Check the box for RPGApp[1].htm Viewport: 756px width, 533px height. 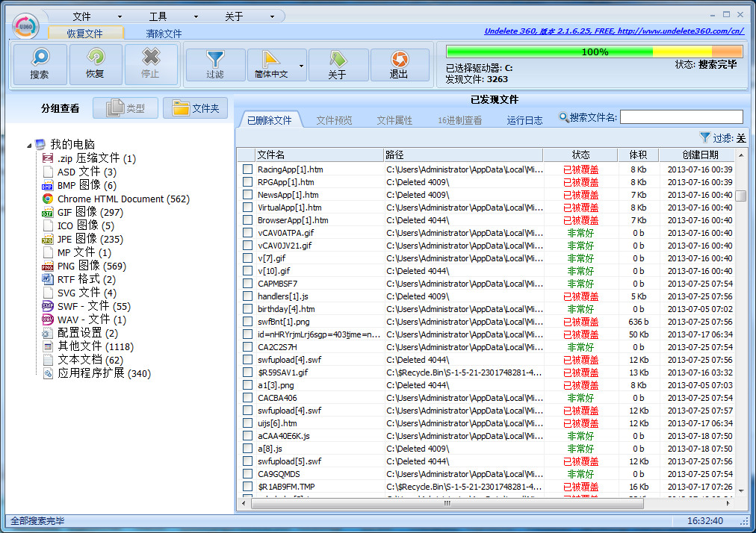point(247,181)
